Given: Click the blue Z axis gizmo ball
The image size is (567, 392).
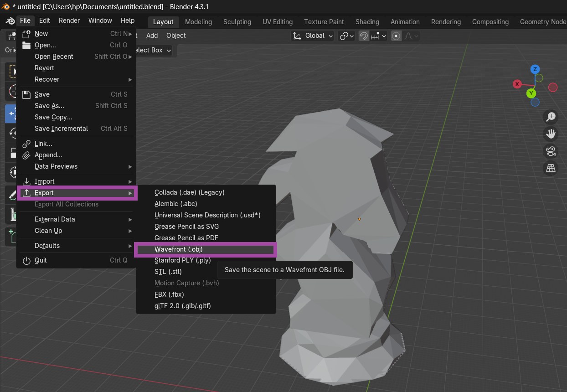Looking at the screenshot, I should 535,69.
